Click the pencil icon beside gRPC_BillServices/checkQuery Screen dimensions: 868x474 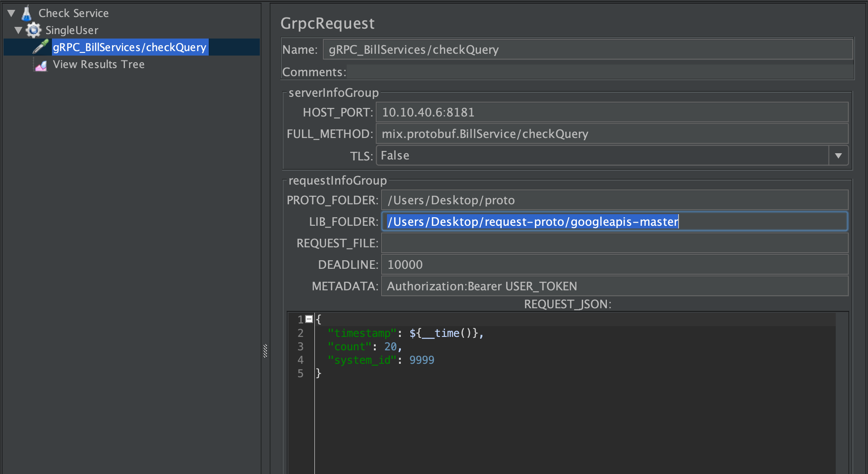40,47
